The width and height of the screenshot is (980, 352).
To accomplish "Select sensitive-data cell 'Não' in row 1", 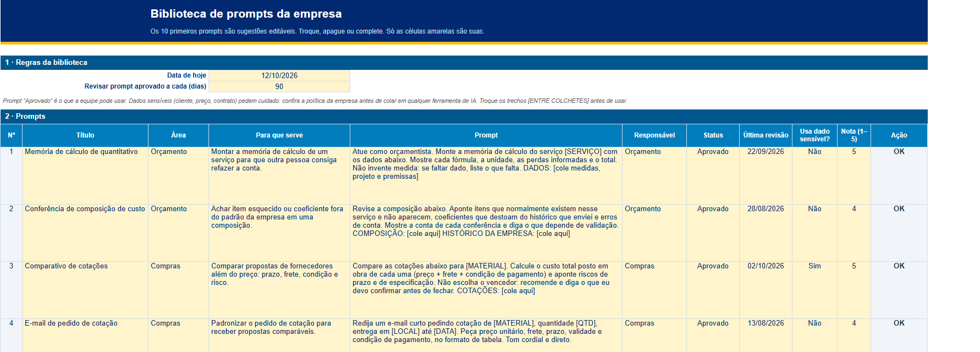I will [814, 175].
